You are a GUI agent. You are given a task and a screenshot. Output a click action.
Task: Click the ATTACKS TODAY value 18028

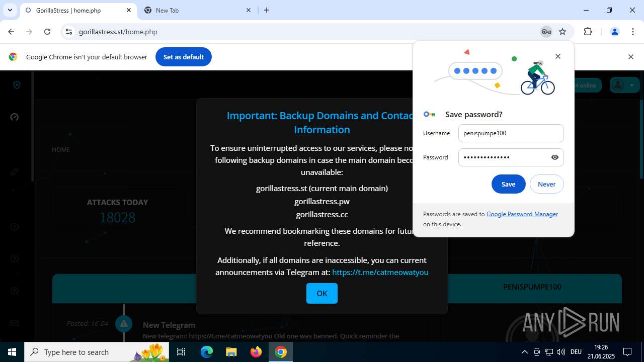(117, 217)
